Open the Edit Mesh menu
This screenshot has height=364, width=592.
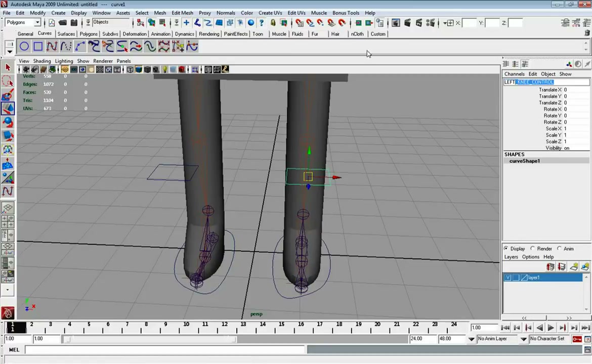(x=182, y=13)
